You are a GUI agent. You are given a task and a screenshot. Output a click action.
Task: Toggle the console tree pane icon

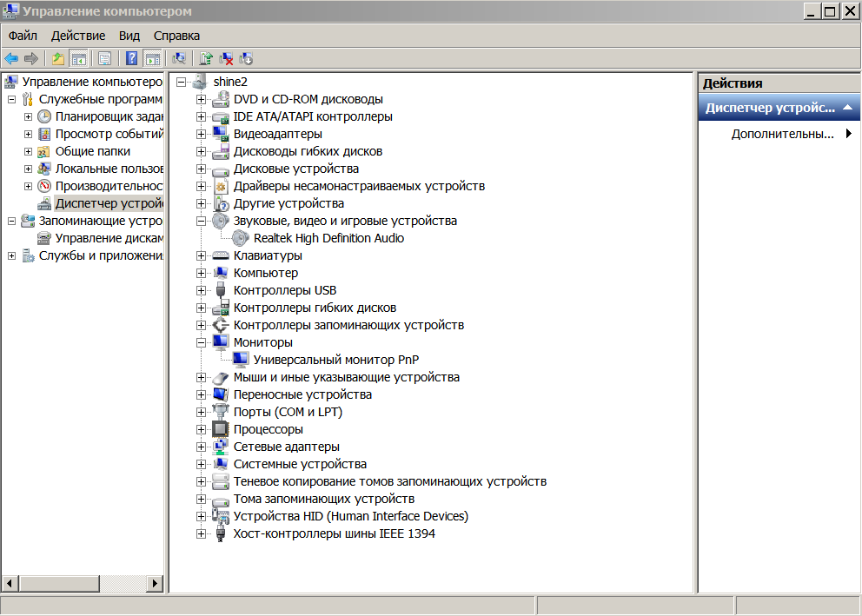79,58
